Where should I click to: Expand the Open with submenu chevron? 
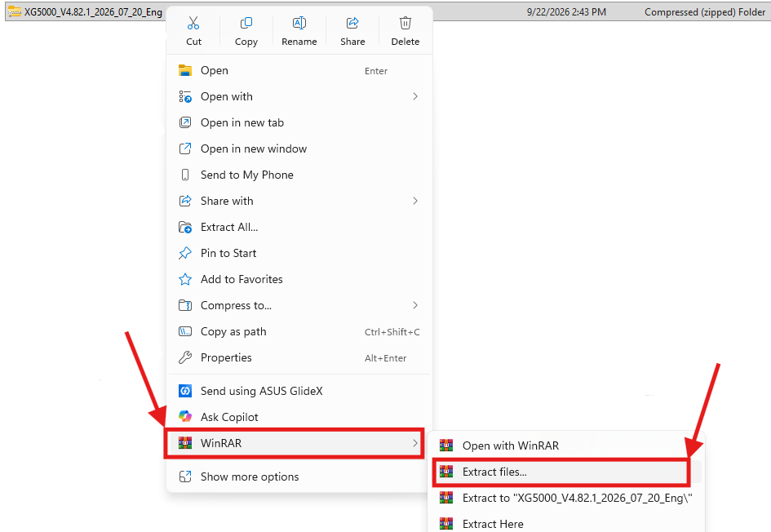coord(415,96)
